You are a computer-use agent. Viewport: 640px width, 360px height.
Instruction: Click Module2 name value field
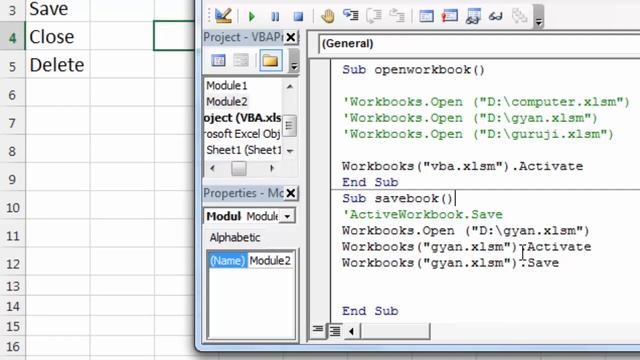[x=270, y=260]
